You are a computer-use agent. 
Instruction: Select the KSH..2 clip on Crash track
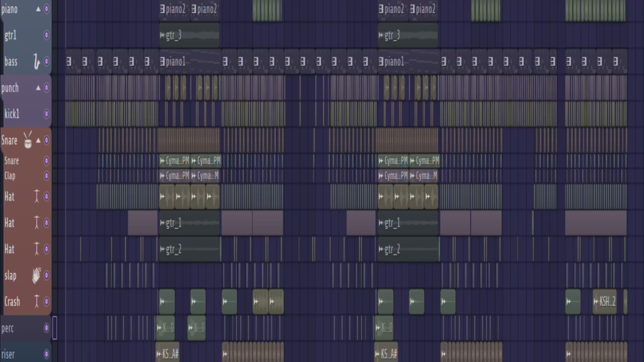[x=605, y=302]
